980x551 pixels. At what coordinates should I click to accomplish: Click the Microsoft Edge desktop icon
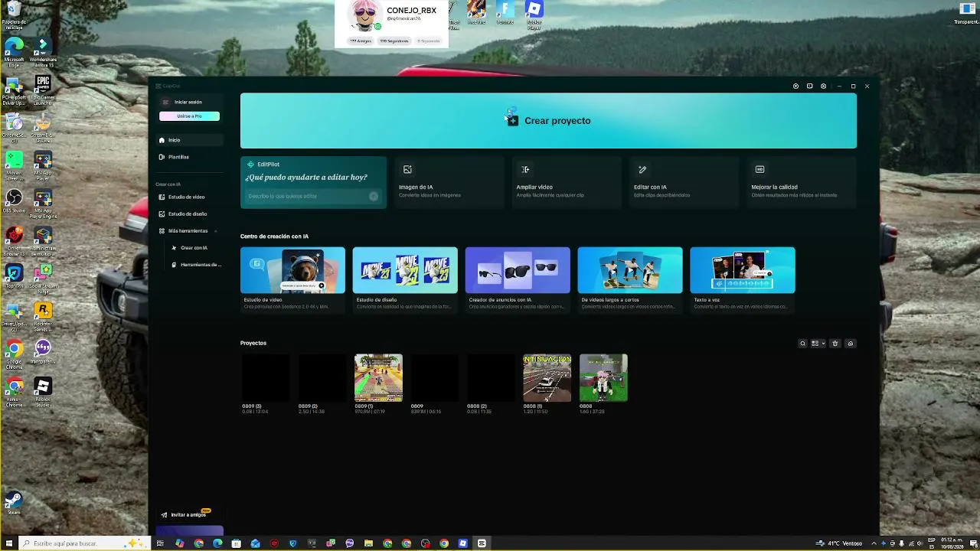[x=14, y=51]
